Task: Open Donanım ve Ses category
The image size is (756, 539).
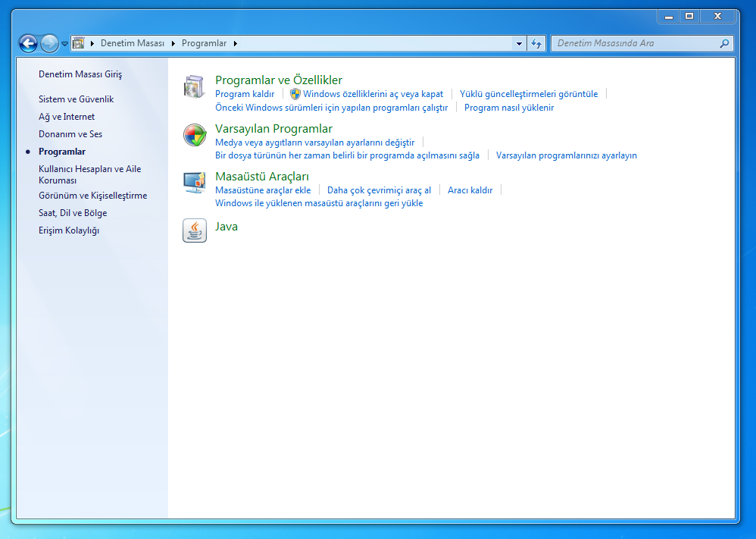Action: pos(70,134)
